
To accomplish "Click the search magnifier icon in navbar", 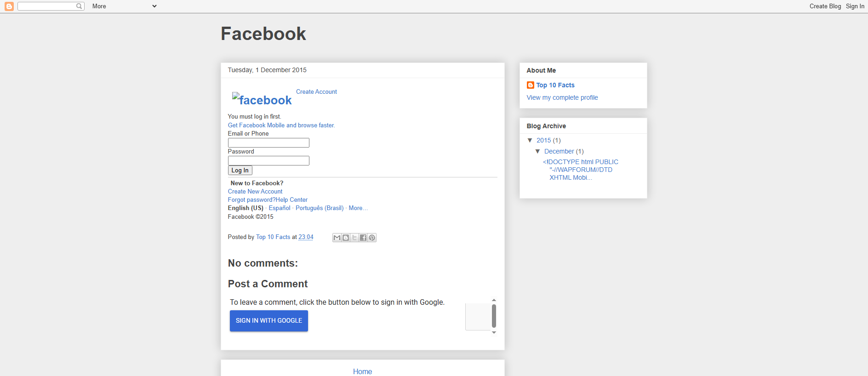I will 79,6.
